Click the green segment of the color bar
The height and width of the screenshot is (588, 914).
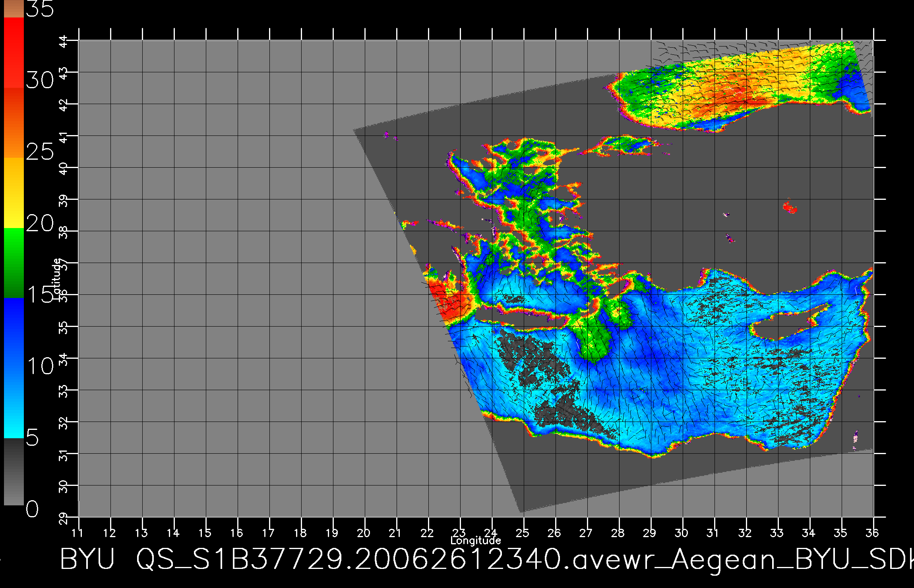tap(14, 263)
